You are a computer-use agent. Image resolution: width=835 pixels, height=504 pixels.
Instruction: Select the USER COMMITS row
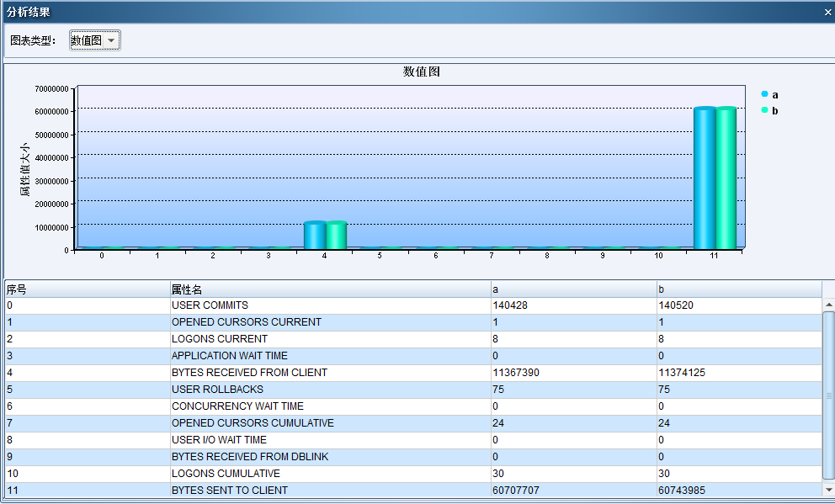point(330,305)
